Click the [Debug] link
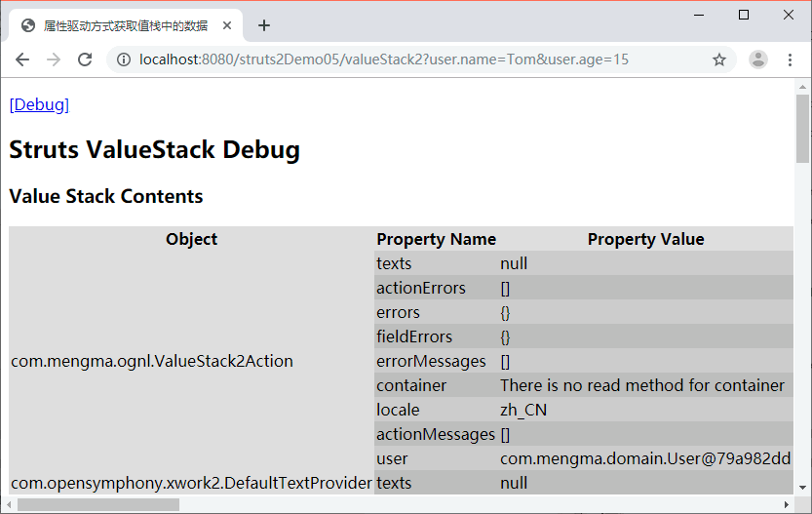The width and height of the screenshot is (812, 514). pos(39,104)
